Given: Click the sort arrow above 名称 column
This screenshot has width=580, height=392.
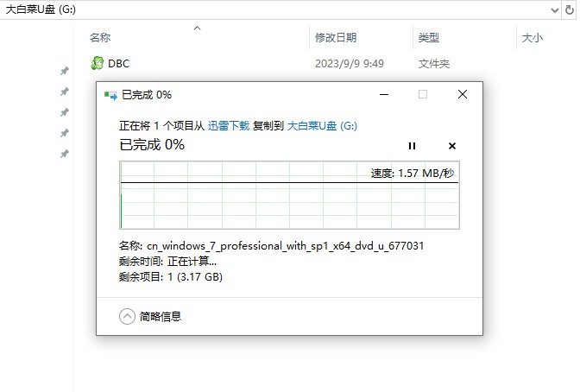Looking at the screenshot, I should click(x=197, y=28).
